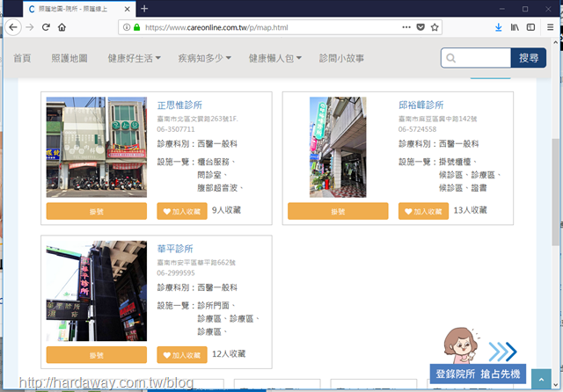Click 掛號 button for 邱裕峰診所
This screenshot has height=392, width=563.
point(338,211)
